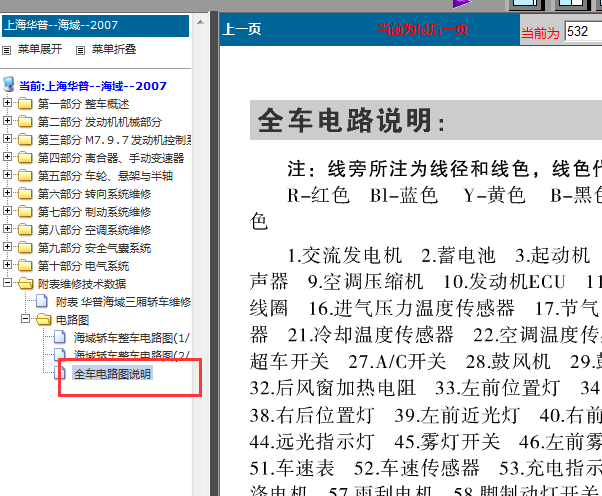The image size is (602, 496).
Task: Select 第七部分 制动系统维修 item
Action: pyautogui.click(x=94, y=212)
